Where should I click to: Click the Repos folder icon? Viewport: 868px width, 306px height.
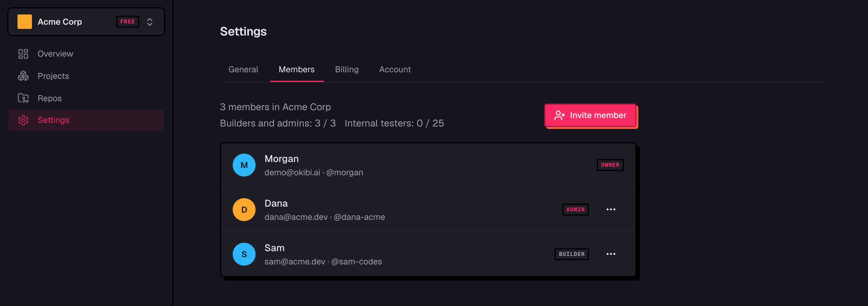[23, 98]
